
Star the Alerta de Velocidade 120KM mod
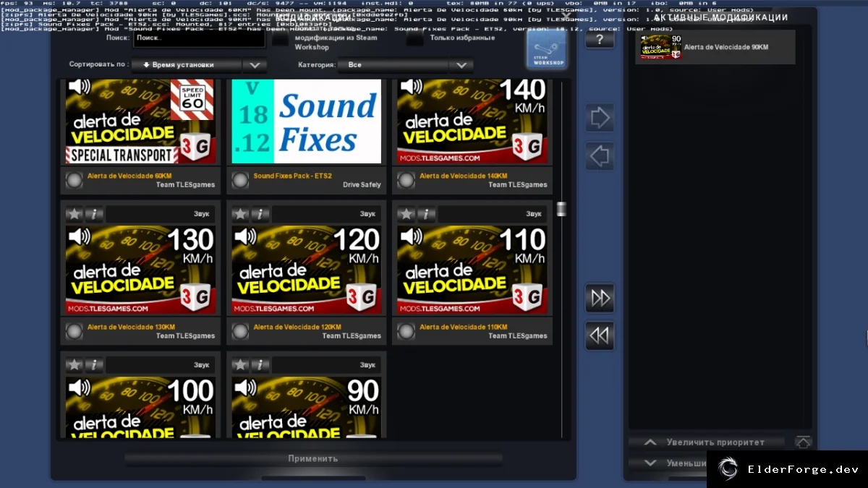pyautogui.click(x=240, y=214)
